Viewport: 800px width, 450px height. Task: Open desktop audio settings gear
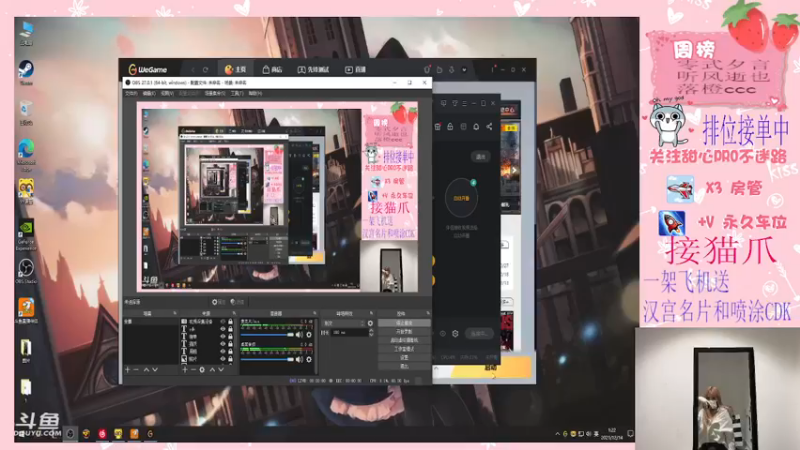pyautogui.click(x=309, y=359)
